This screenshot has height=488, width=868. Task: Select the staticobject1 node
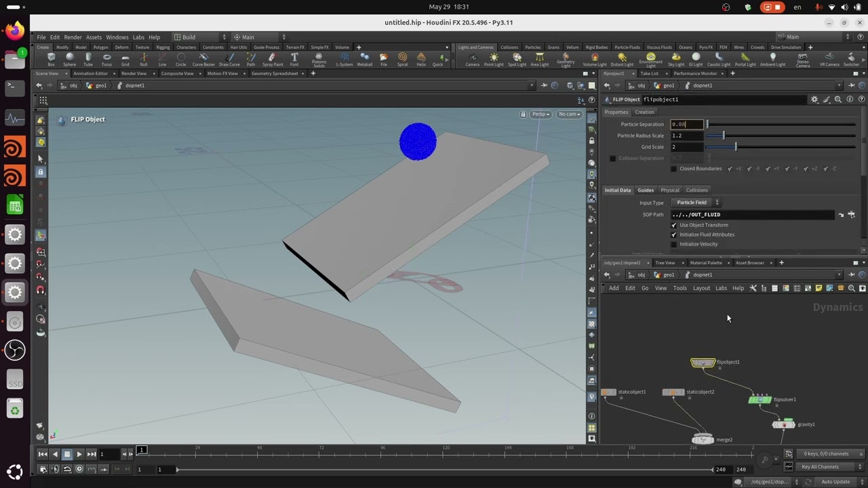608,392
